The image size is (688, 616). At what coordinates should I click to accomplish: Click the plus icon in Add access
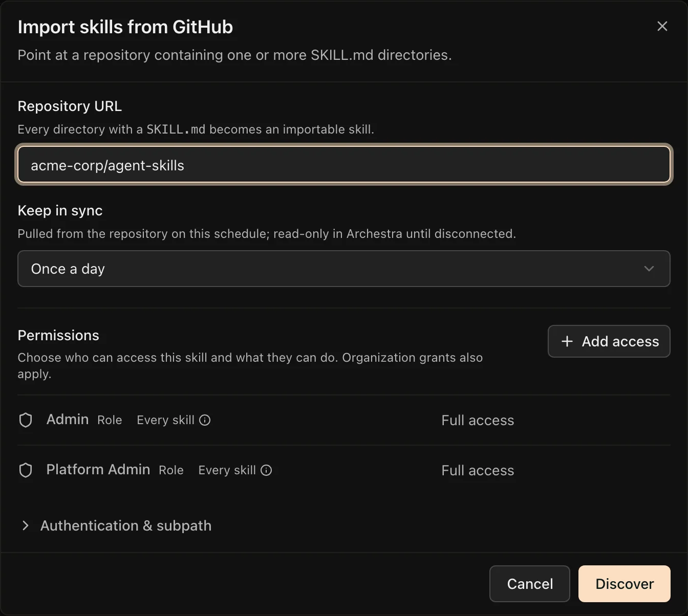[x=567, y=341]
